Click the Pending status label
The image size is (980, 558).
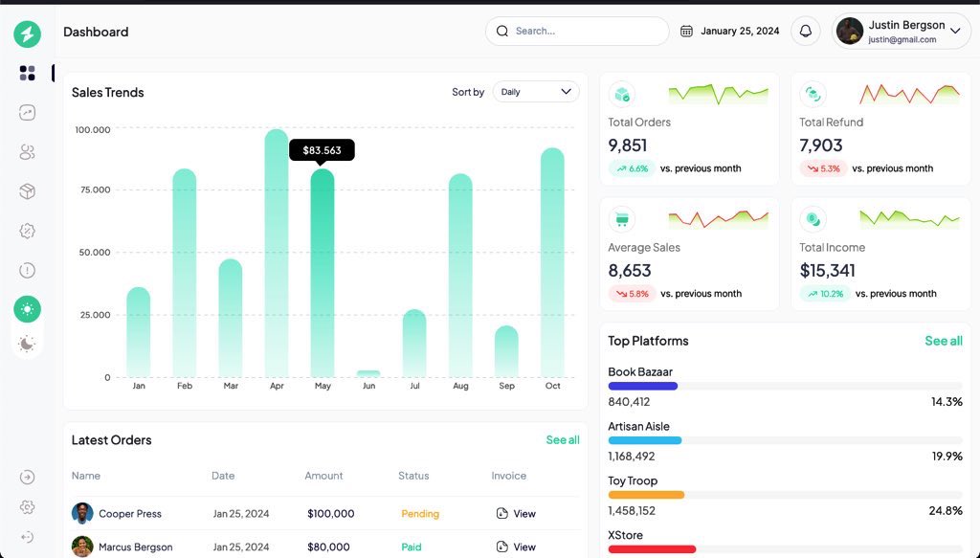point(420,514)
